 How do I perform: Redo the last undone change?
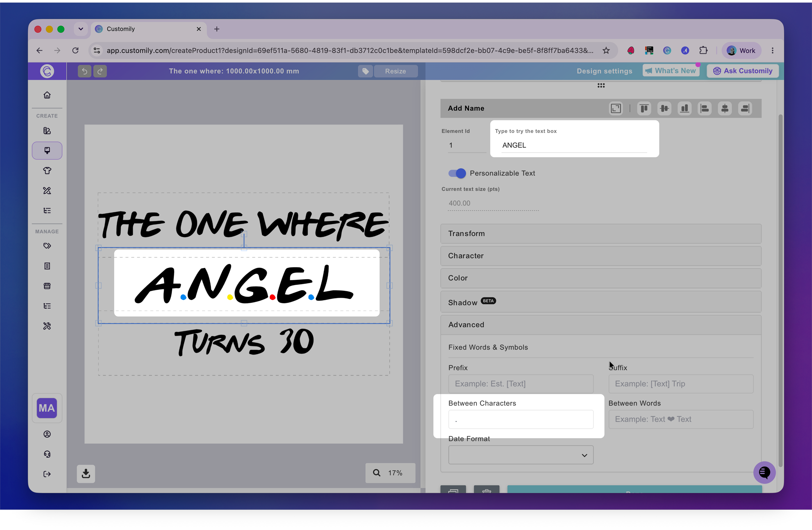[x=100, y=71]
